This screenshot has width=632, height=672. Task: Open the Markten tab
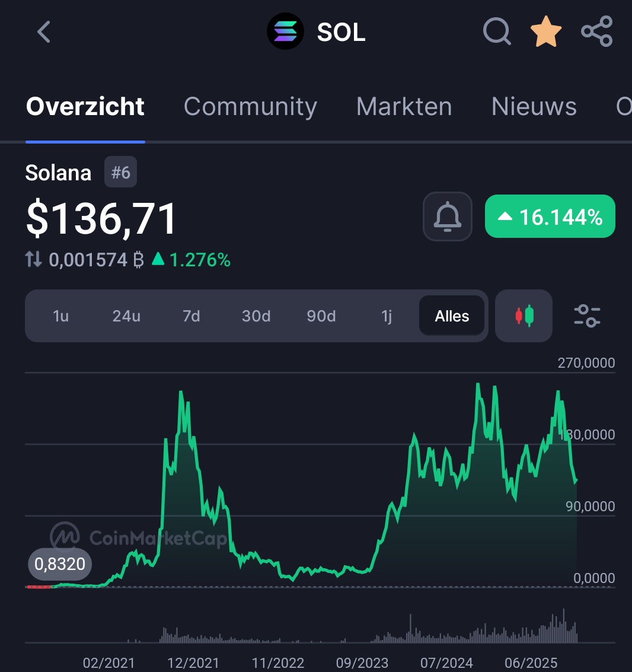[x=404, y=106]
